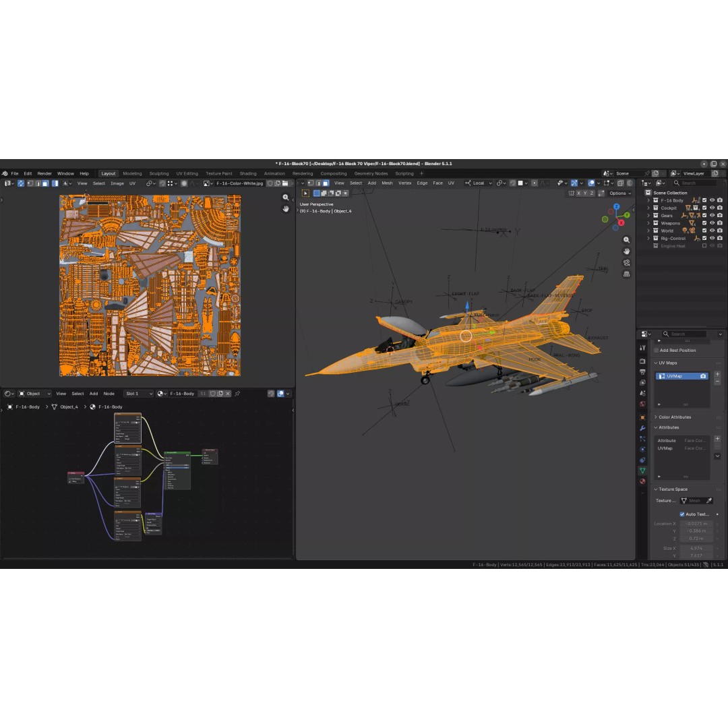Disable Weapons collection in renders
The height and width of the screenshot is (728, 728).
[720, 223]
